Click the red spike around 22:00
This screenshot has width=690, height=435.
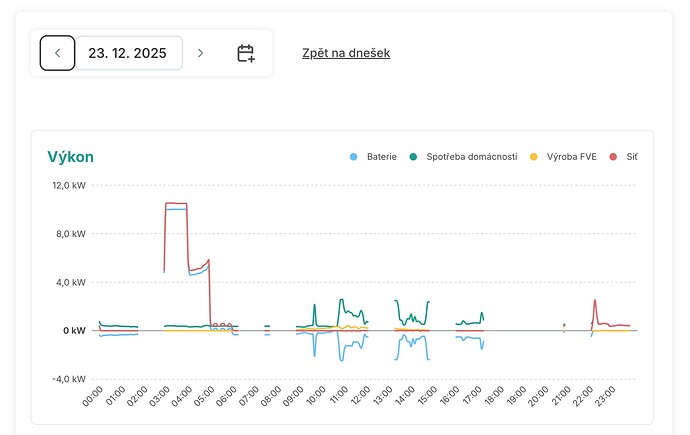click(x=595, y=301)
